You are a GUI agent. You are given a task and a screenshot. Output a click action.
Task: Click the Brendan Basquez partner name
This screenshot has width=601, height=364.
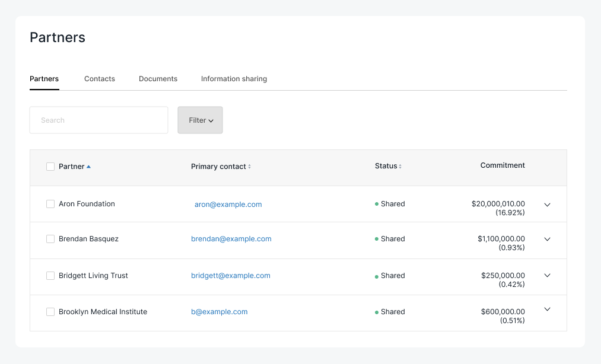point(88,239)
